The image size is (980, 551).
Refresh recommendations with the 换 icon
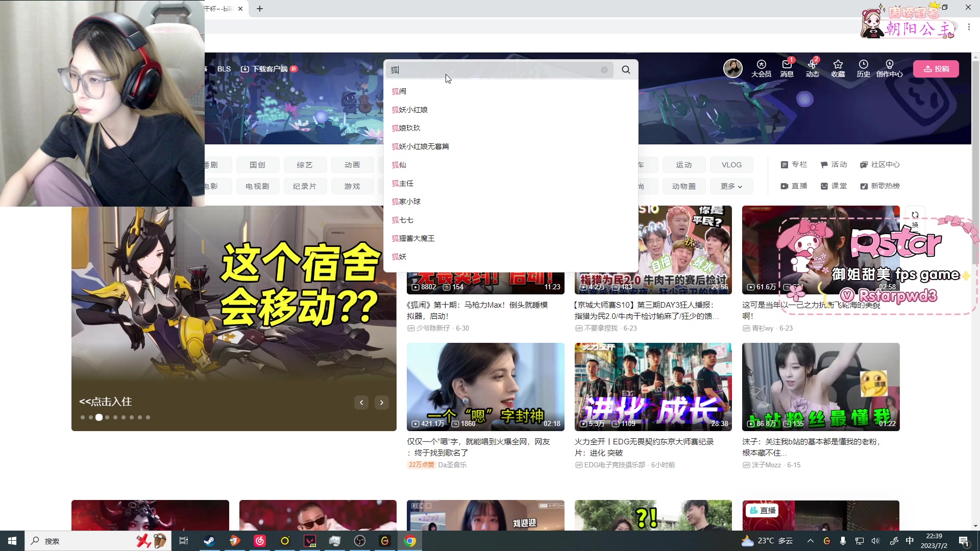coord(915,219)
